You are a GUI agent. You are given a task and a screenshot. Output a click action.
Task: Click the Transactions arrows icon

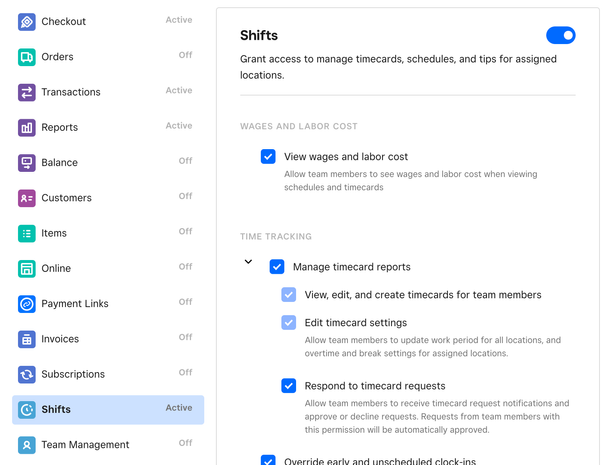coord(27,92)
